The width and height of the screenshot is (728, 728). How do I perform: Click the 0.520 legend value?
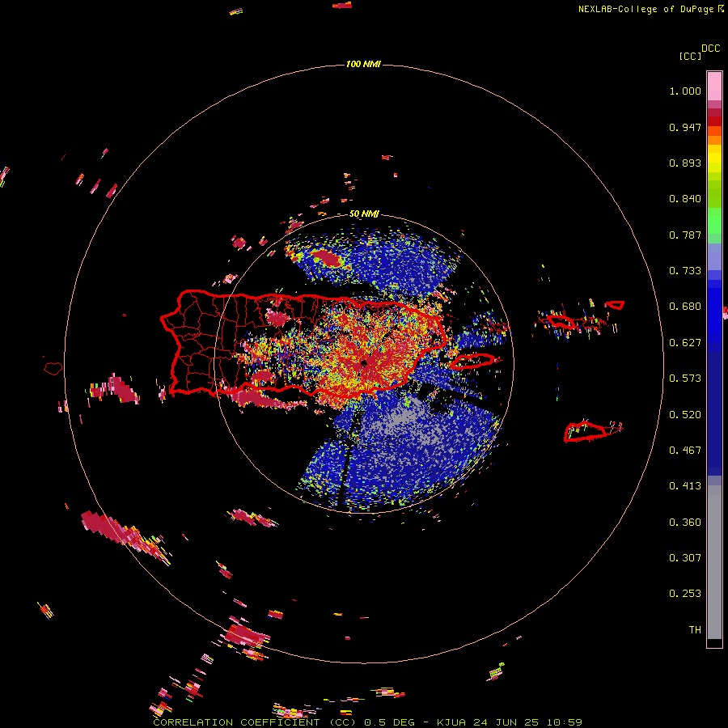coord(685,415)
